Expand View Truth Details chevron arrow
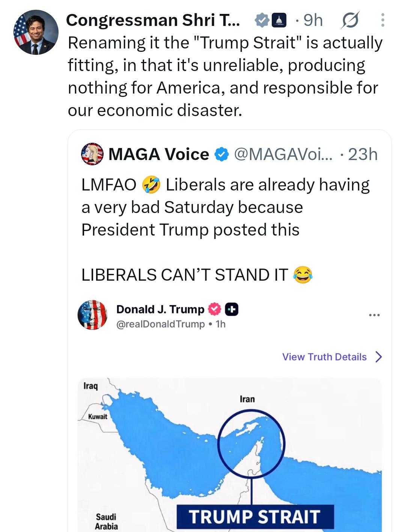This screenshot has width=405, height=532. 378,357
